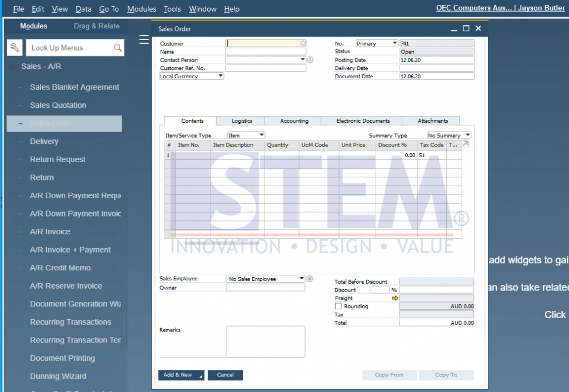Click the wrench customize icon in Modules panel
Image resolution: width=569 pixels, height=392 pixels.
tap(15, 48)
